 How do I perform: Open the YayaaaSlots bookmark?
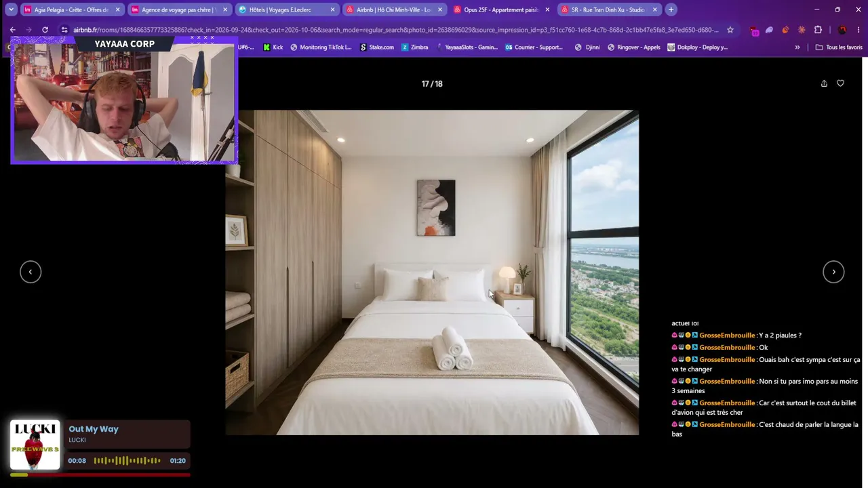click(467, 47)
